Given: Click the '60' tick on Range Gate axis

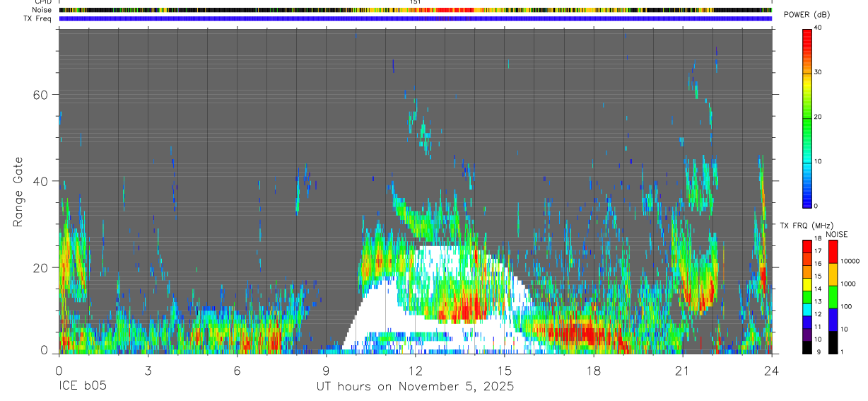Looking at the screenshot, I should 40,95.
